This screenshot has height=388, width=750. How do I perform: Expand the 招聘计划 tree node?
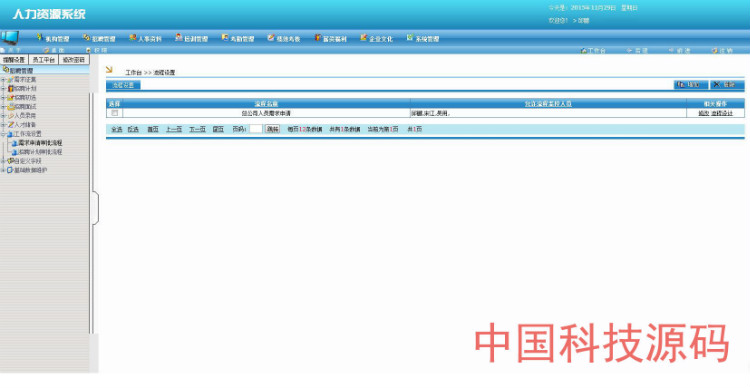click(x=3, y=89)
